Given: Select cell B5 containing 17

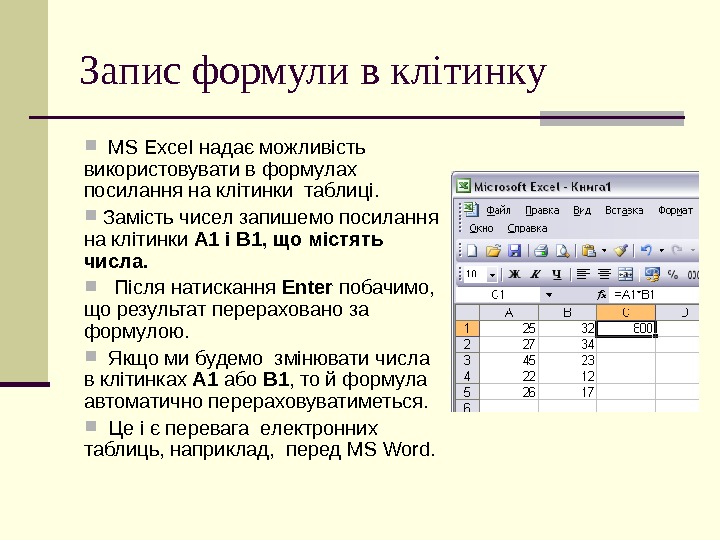Looking at the screenshot, I should pyautogui.click(x=567, y=392).
